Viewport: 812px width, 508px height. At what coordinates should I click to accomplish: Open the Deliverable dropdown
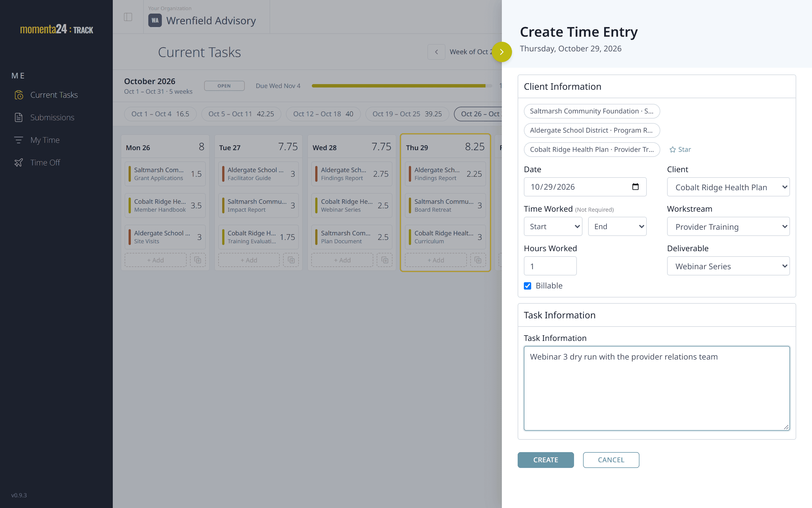pos(728,266)
